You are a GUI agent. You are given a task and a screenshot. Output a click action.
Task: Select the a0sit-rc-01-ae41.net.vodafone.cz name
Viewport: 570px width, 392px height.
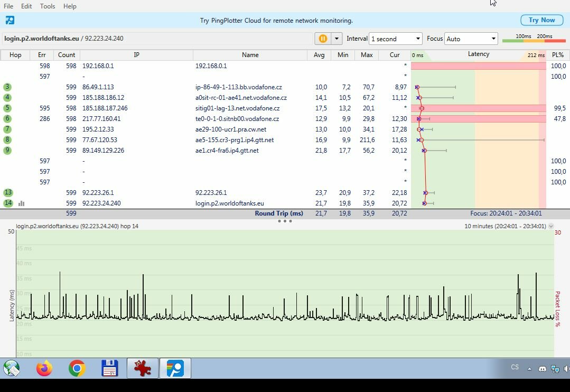(x=241, y=97)
